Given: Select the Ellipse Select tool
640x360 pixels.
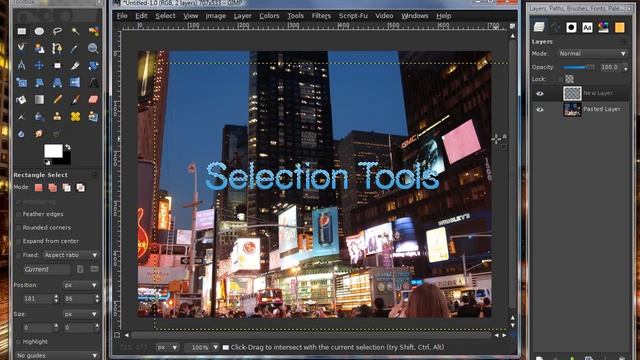Looking at the screenshot, I should (39, 31).
